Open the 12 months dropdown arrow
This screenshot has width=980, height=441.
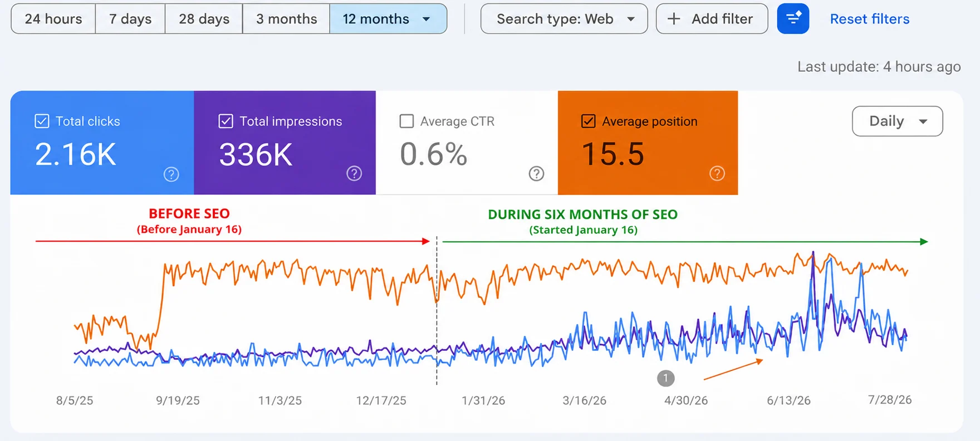click(x=427, y=19)
